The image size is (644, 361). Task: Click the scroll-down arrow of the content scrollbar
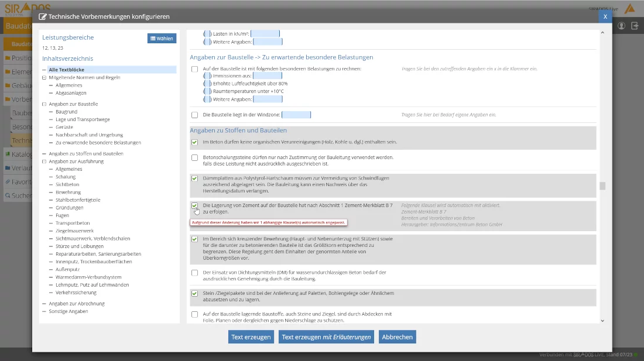point(602,320)
